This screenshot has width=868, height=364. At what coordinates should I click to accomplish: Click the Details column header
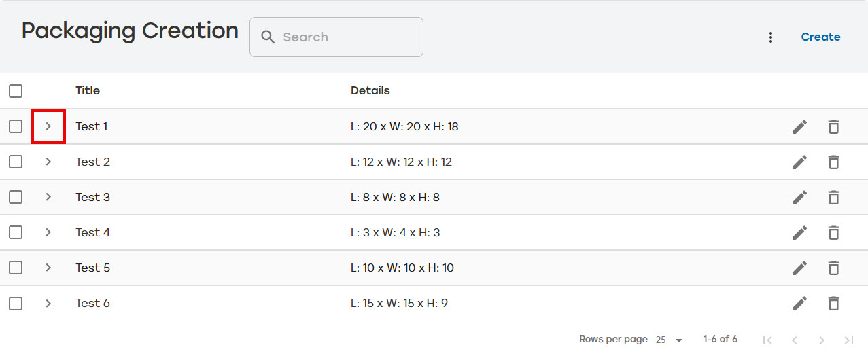pos(370,90)
